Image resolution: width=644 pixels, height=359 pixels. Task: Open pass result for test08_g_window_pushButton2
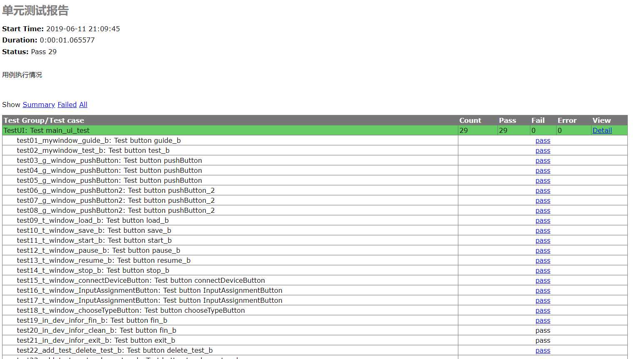543,210
